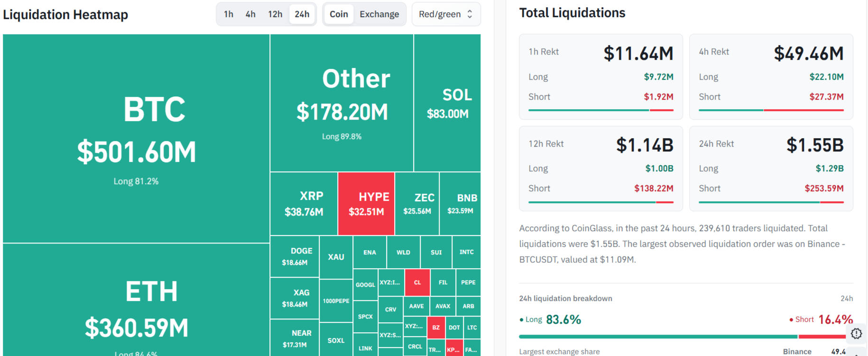Open the Other $178.20M heatmap tile

coord(342,103)
